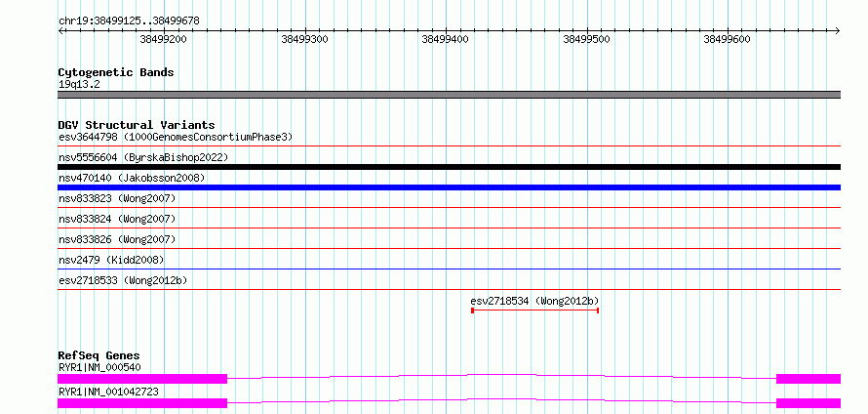
Task: Click the black nsv5556604 variant bar
Action: click(449, 167)
